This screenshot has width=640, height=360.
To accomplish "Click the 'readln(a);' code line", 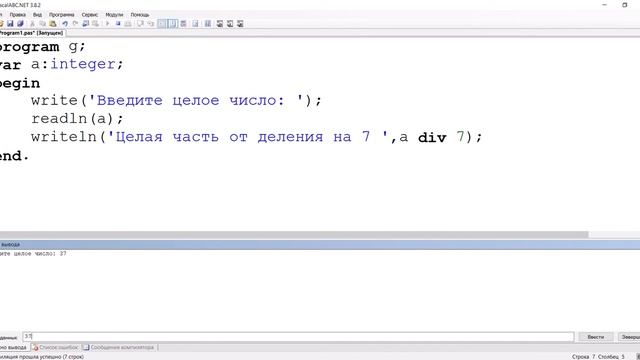I will [x=77, y=119].
